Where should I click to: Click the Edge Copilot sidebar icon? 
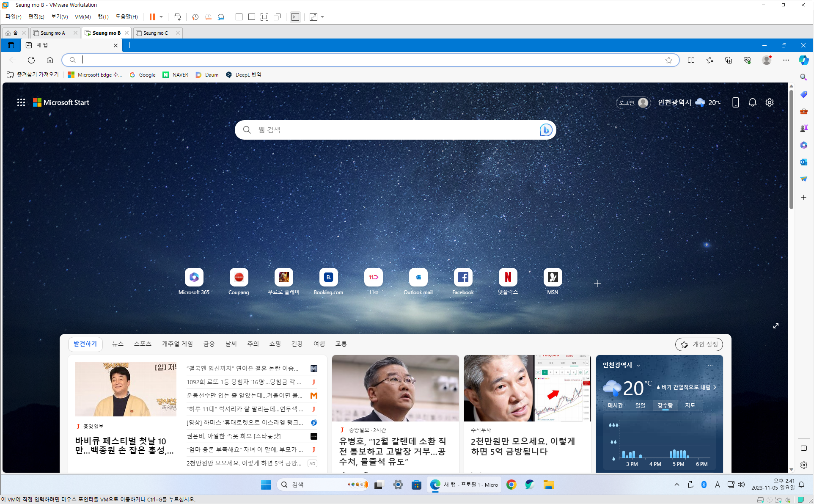[x=803, y=60]
